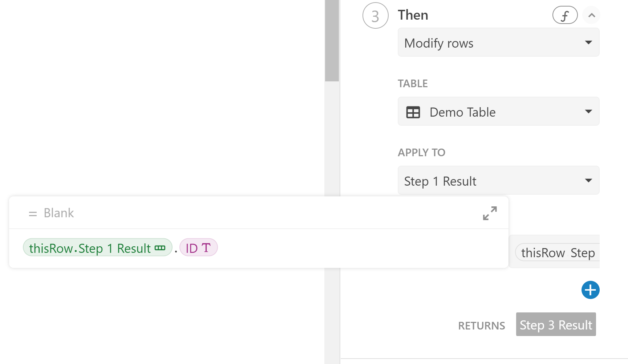This screenshot has height=364, width=628.
Task: Open the Step 1 Result dropdown under APPLY TO
Action: 498,180
